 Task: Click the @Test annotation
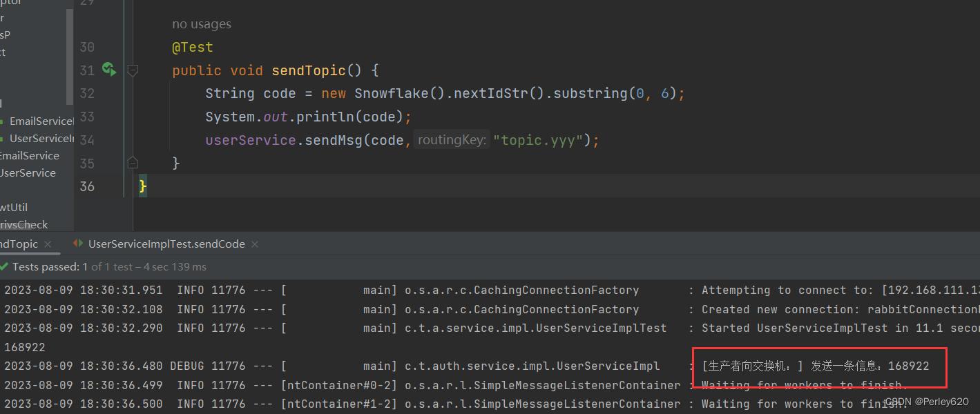(193, 48)
